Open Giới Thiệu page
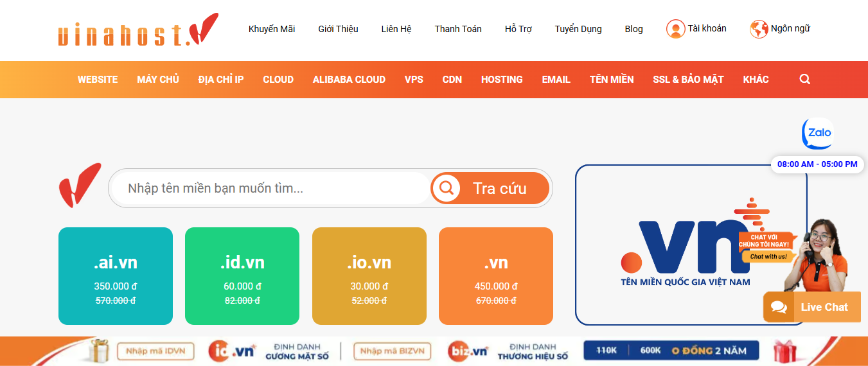The width and height of the screenshot is (868, 366). pos(338,29)
